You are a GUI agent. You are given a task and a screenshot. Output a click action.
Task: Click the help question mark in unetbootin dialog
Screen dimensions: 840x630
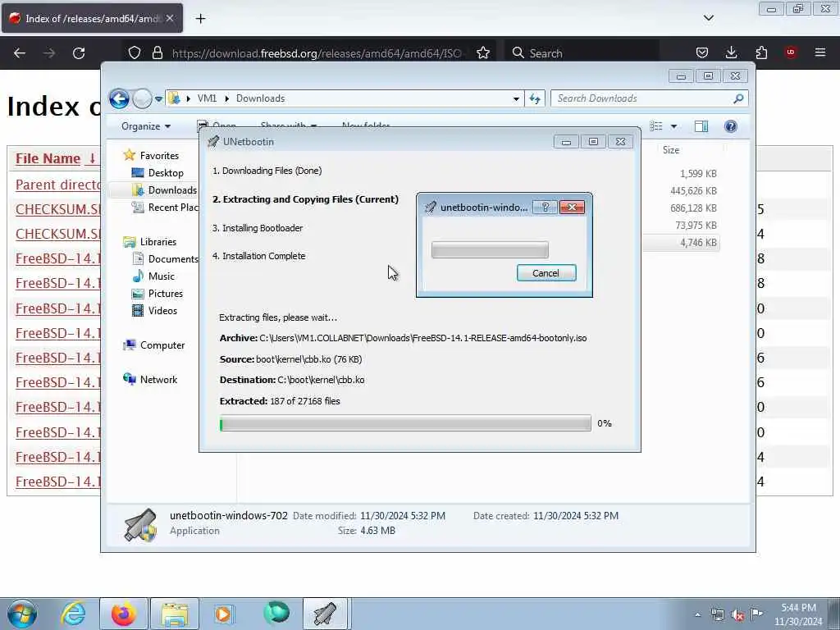pos(546,208)
